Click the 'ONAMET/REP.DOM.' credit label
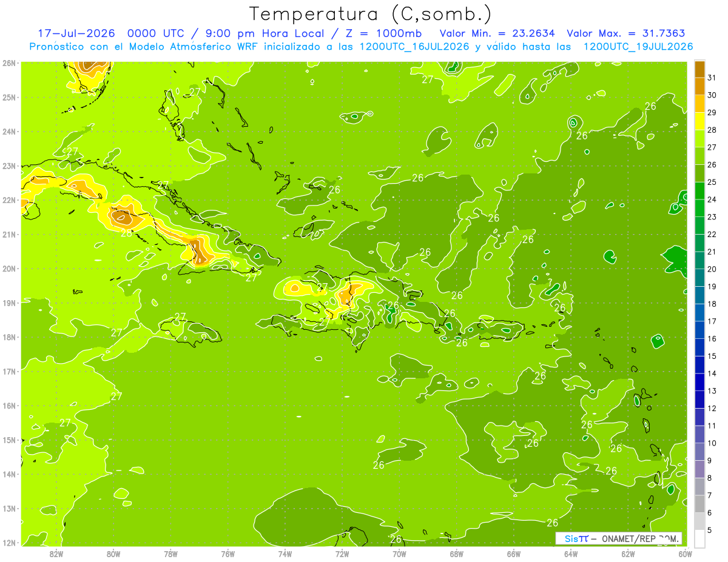Screen dimensions: 728x562 [640, 538]
